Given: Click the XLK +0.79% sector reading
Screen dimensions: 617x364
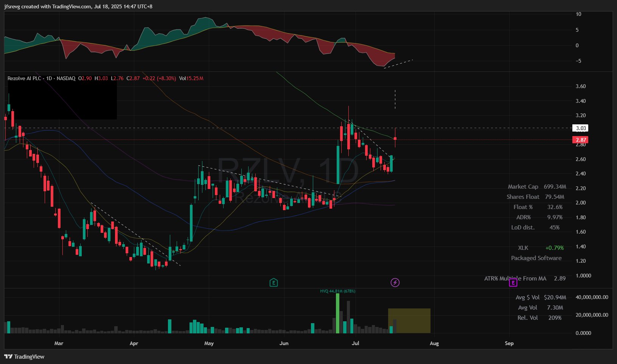Looking at the screenshot, I should [x=555, y=248].
